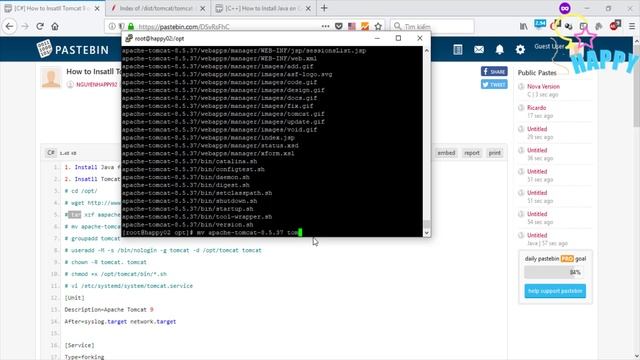Open the Firefox library icon
640x360 pixels.
click(x=524, y=27)
